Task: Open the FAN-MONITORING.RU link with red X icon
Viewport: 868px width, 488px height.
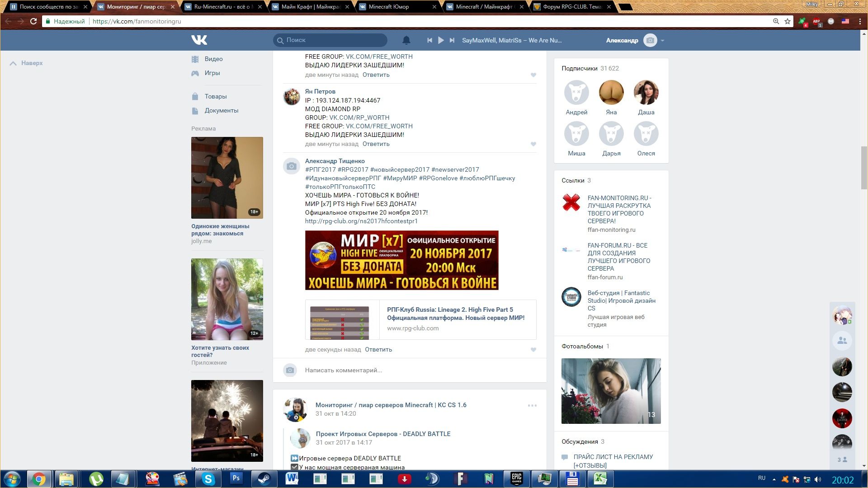Action: click(619, 210)
